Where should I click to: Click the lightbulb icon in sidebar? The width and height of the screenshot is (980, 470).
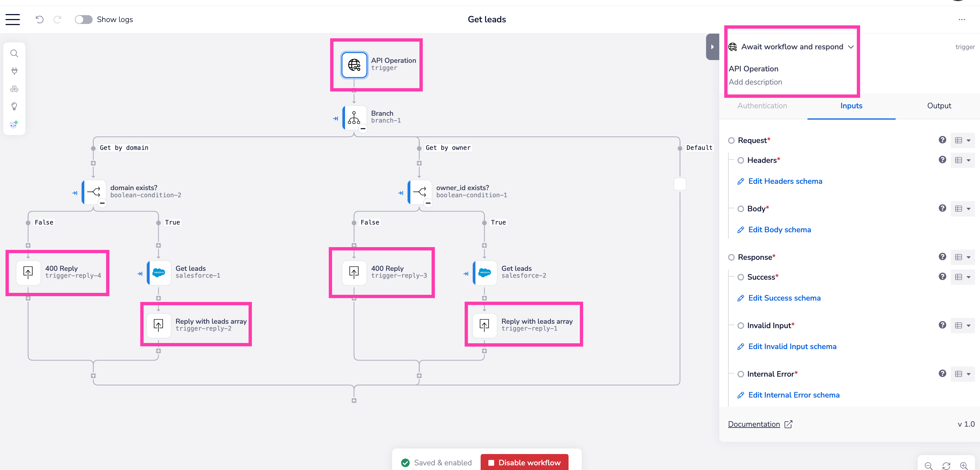14,106
